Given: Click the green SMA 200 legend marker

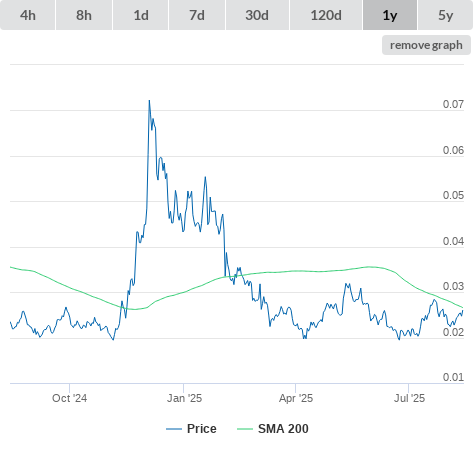Looking at the screenshot, I should [245, 429].
